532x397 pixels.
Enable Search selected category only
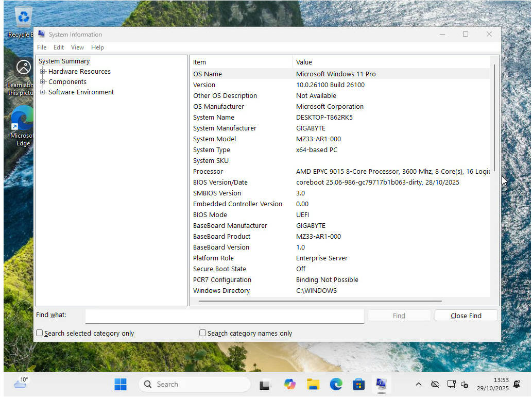click(39, 333)
